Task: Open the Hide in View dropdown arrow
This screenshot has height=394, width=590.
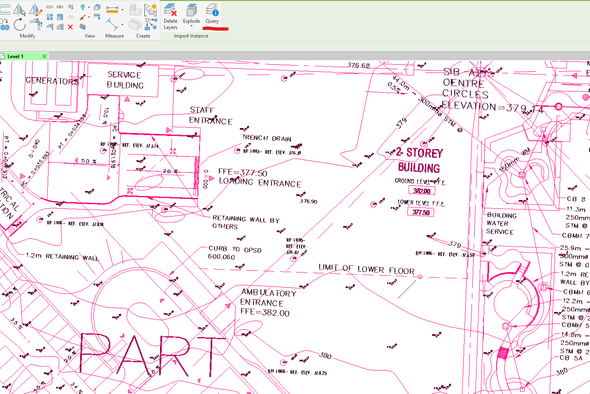Action: tap(89, 8)
